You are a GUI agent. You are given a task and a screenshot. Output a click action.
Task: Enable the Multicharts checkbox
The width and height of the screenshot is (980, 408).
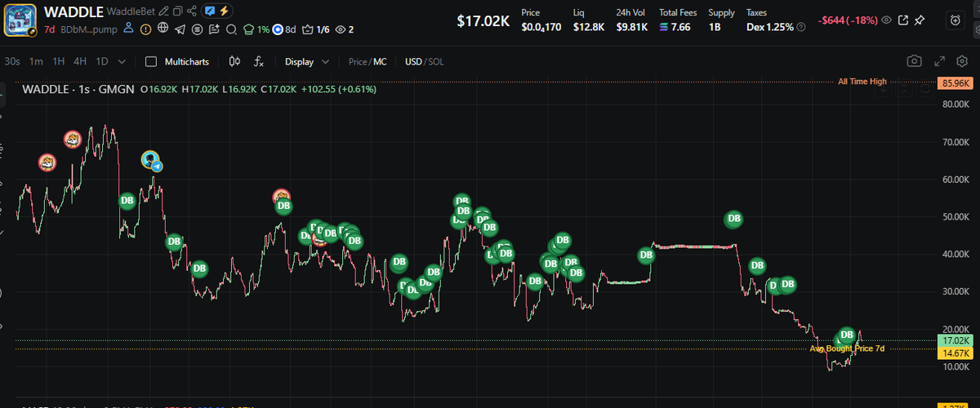tap(150, 61)
